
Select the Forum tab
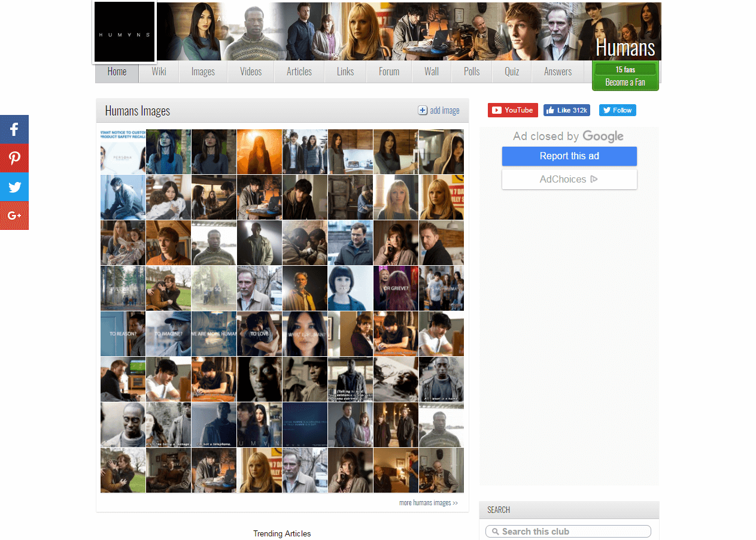388,72
